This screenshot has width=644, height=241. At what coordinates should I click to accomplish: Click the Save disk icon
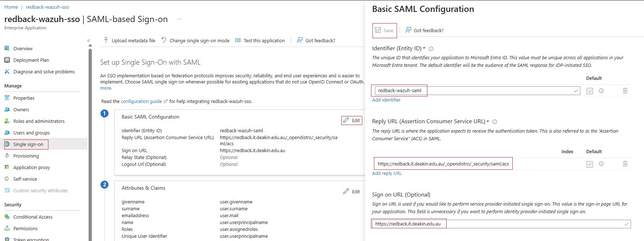(378, 30)
